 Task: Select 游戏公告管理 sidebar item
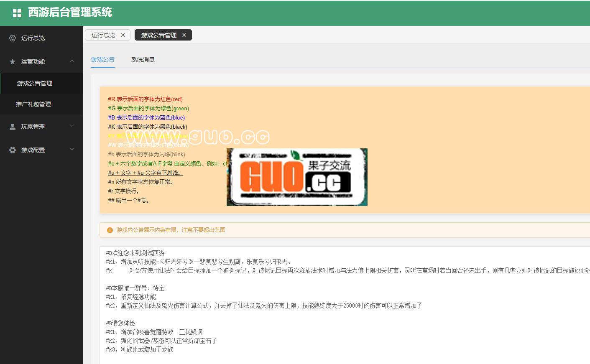(x=41, y=83)
